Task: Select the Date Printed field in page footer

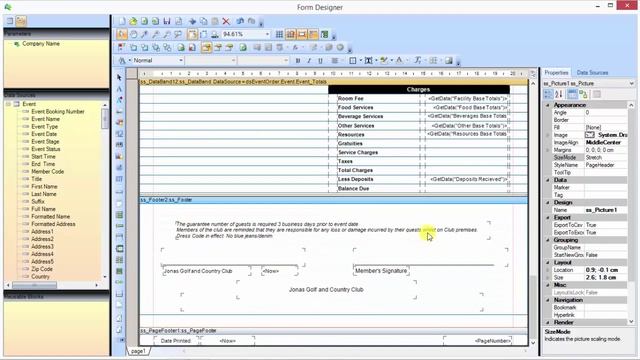Action: 176,341
